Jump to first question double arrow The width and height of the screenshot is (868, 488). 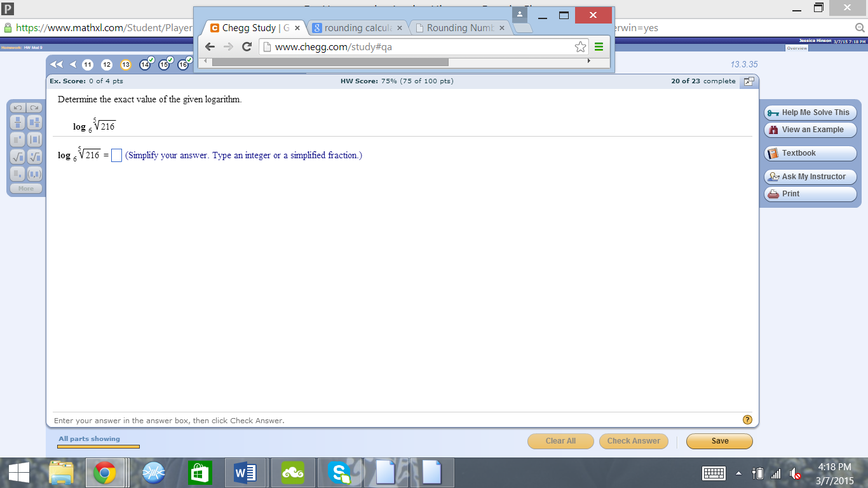[x=57, y=64]
